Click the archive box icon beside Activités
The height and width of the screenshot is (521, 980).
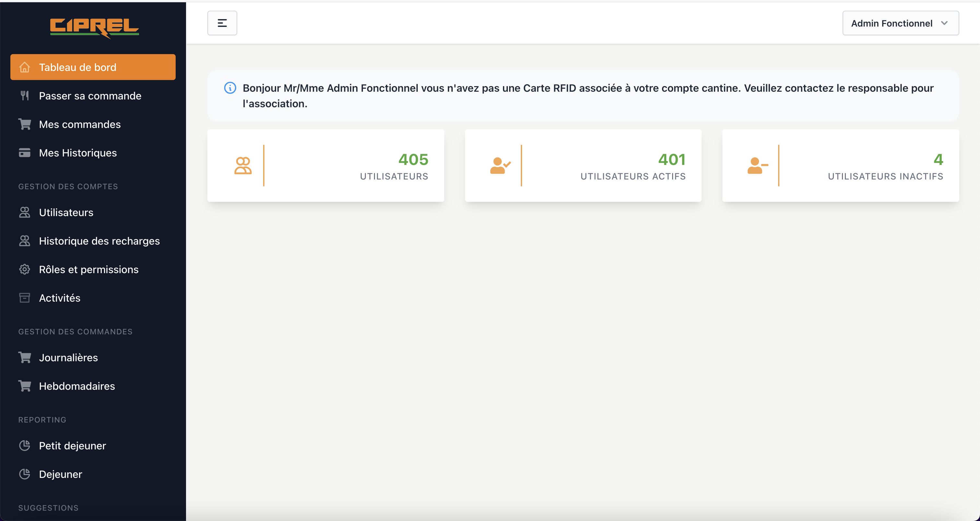25,298
